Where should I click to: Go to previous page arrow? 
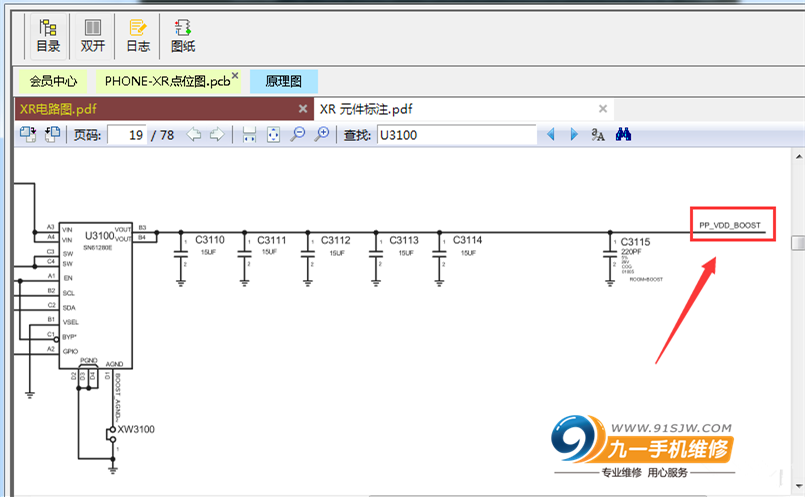(x=194, y=135)
